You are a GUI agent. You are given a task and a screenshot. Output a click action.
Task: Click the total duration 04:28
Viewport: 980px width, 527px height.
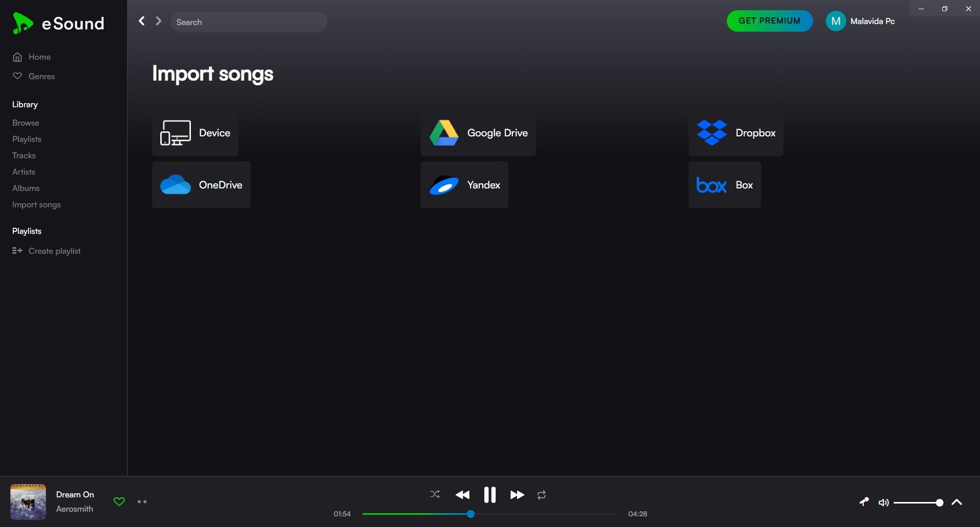click(638, 514)
